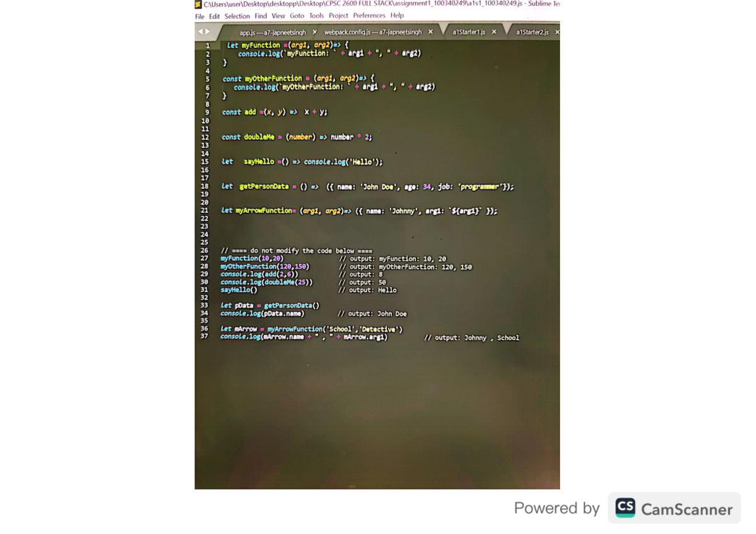
Task: Open the File menu
Action: [x=200, y=16]
